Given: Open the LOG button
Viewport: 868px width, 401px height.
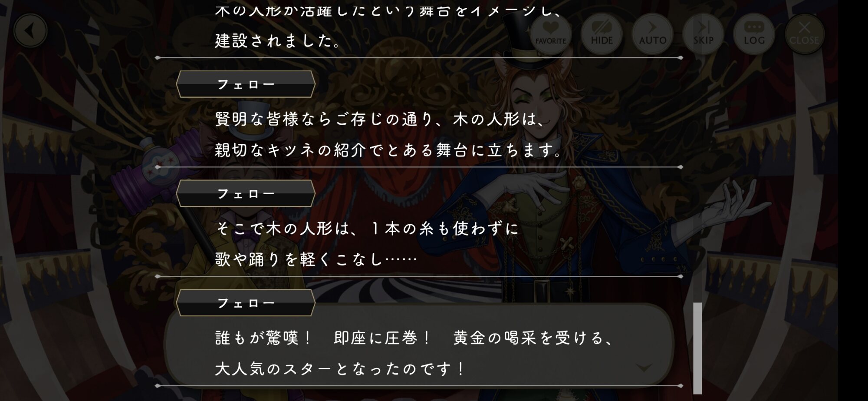Looking at the screenshot, I should (x=754, y=33).
